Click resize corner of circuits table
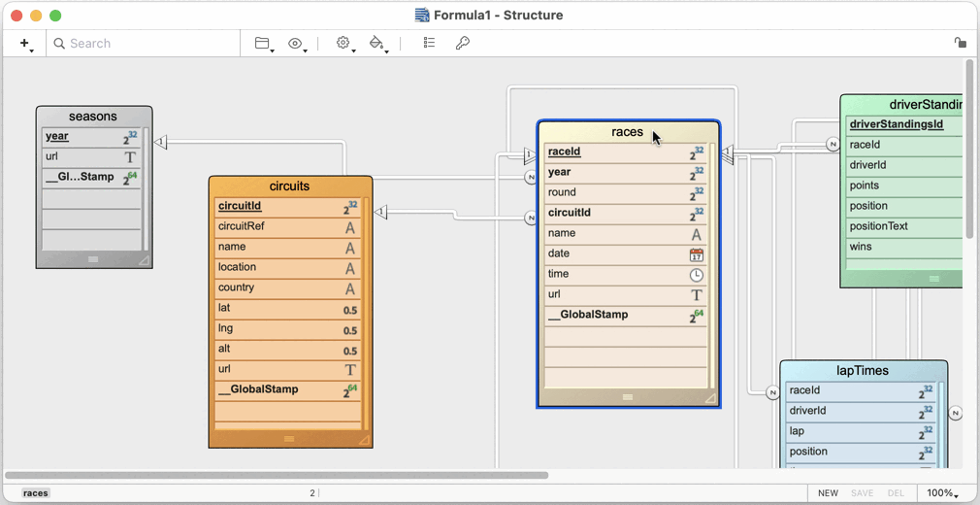This screenshot has height=505, width=980. 364,440
